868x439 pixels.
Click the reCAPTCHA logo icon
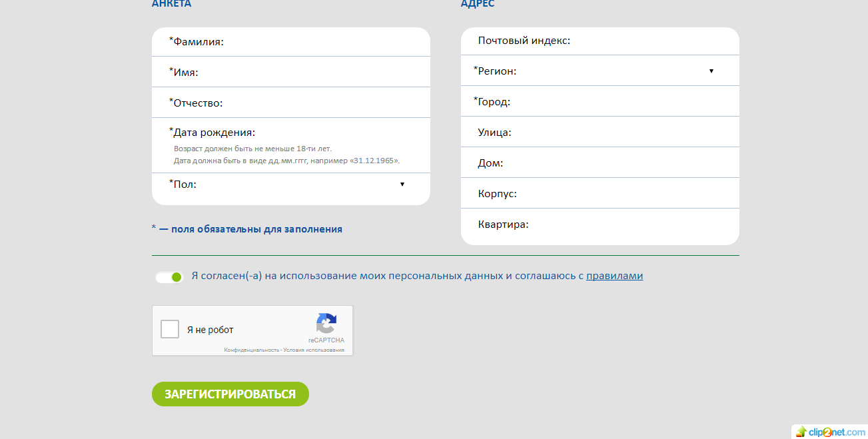pyautogui.click(x=326, y=323)
